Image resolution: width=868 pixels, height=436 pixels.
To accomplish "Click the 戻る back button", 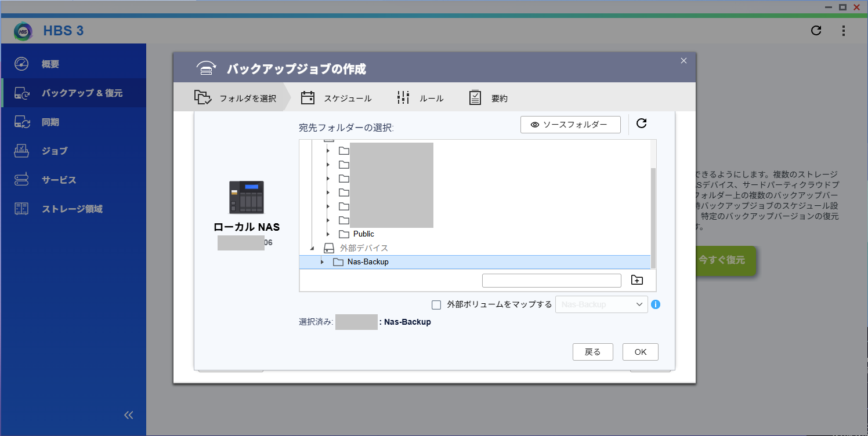I will 592,352.
